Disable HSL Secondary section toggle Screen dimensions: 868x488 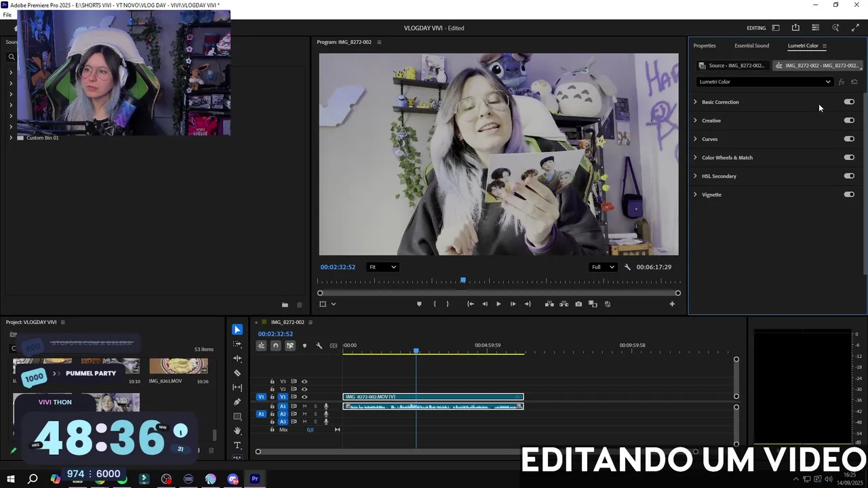[x=849, y=176]
